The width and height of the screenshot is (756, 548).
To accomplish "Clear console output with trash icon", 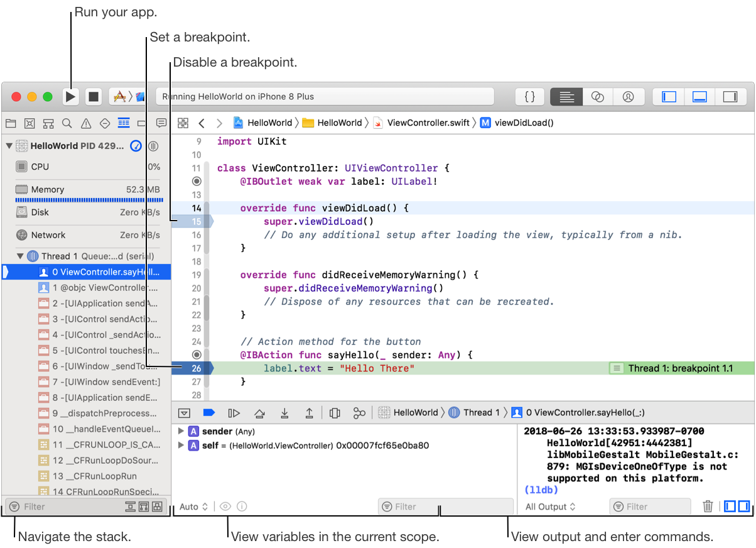I will (x=708, y=507).
